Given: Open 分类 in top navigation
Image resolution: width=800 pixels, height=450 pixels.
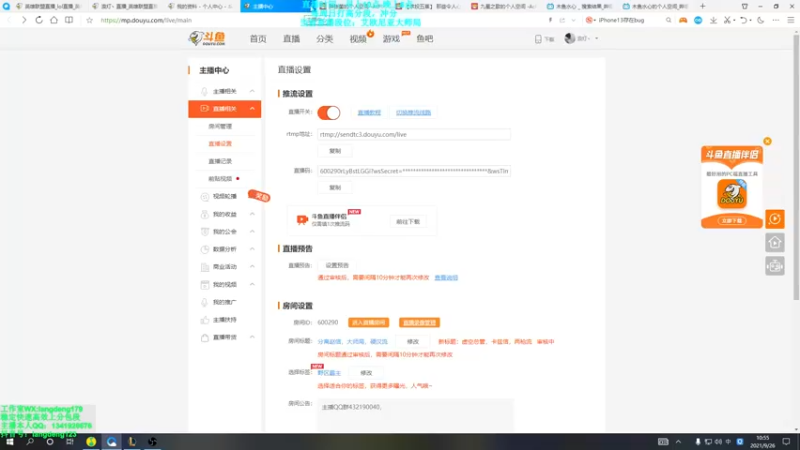Looking at the screenshot, I should (x=324, y=39).
